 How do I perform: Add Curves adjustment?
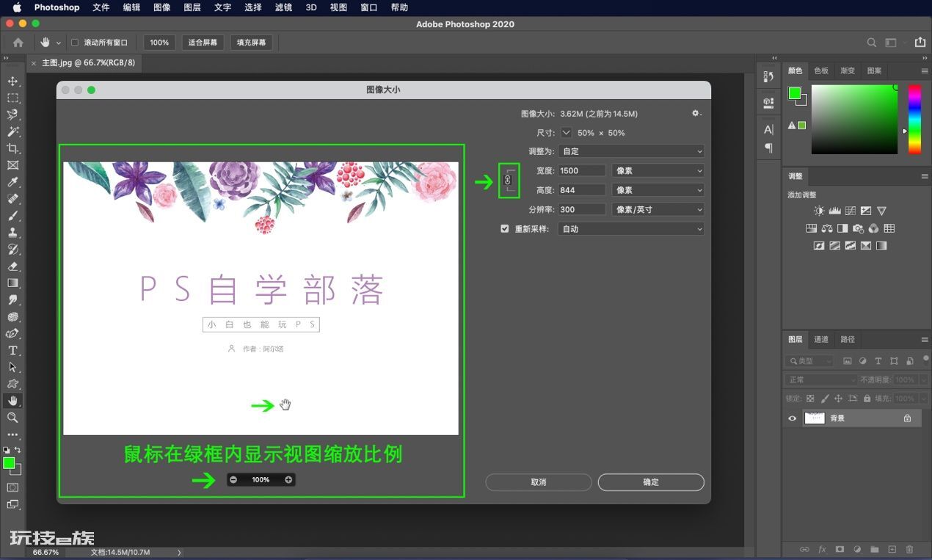click(851, 211)
